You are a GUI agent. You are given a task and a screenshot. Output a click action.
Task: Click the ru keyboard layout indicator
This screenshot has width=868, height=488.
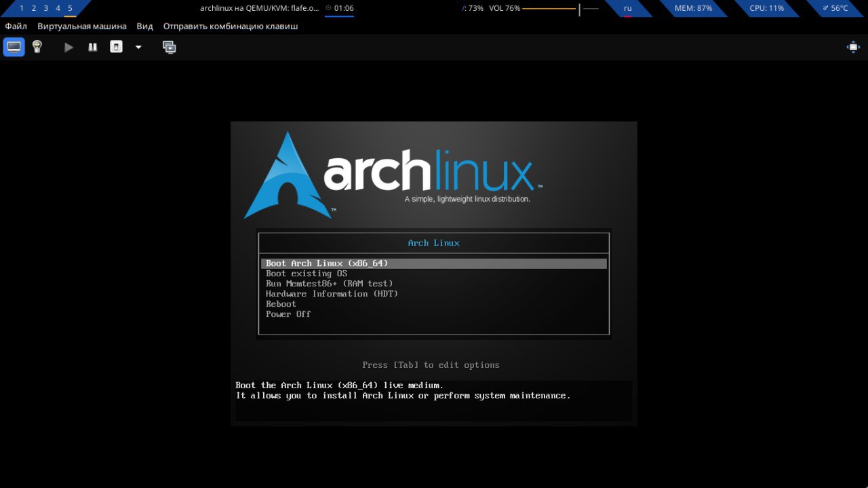pyautogui.click(x=628, y=8)
